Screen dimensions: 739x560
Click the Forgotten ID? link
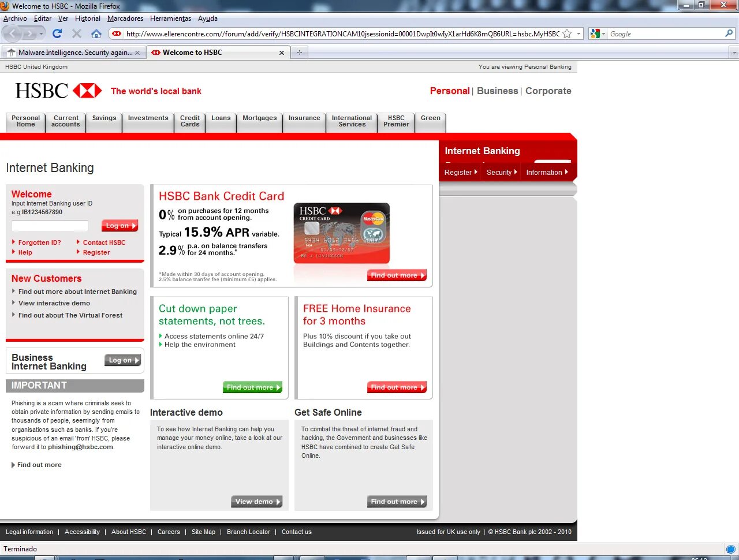(39, 242)
